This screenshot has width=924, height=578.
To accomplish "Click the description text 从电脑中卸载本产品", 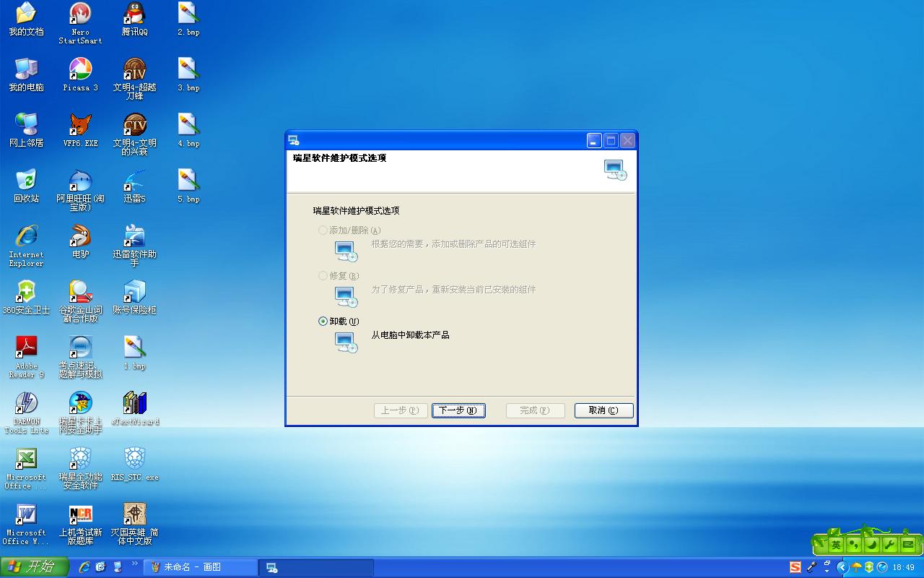I will point(411,335).
